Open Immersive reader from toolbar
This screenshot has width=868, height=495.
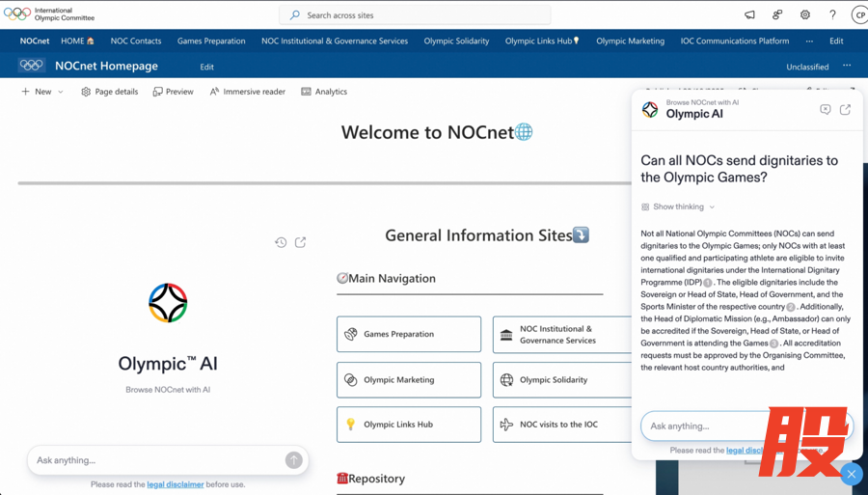248,92
